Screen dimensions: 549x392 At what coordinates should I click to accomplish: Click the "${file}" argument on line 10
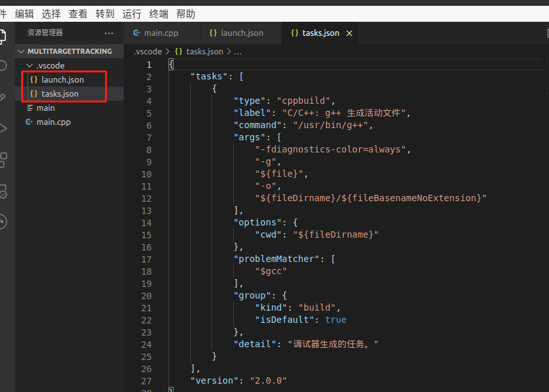point(279,174)
